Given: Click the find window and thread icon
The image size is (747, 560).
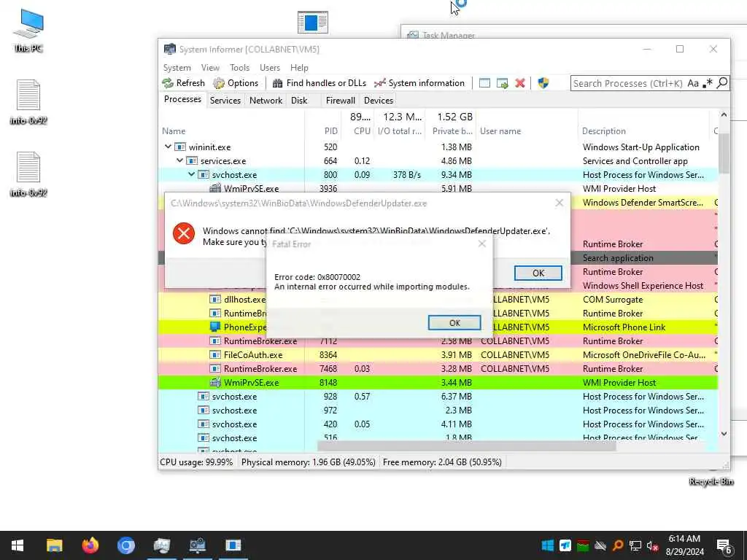Looking at the screenshot, I should [x=502, y=83].
